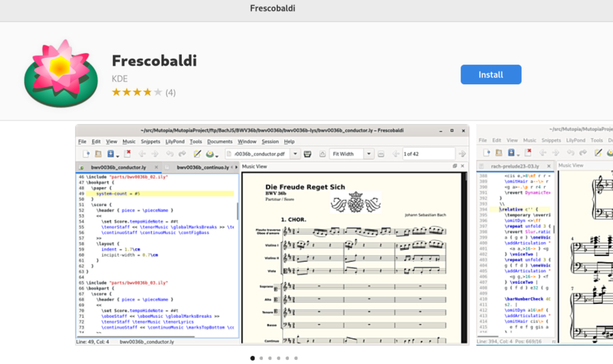Viewport: 613px width, 364px height.
Task: Select the second carousel pagination dot
Action: 261,358
